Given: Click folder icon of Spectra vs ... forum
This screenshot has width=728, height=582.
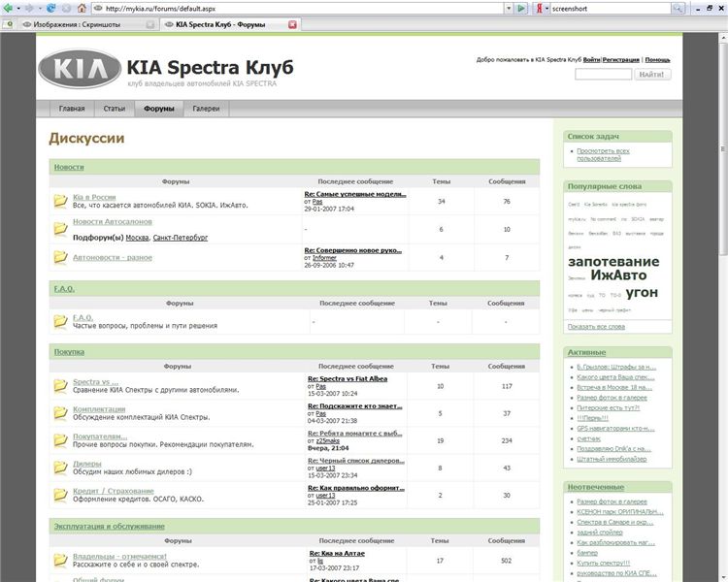Looking at the screenshot, I should [x=60, y=386].
